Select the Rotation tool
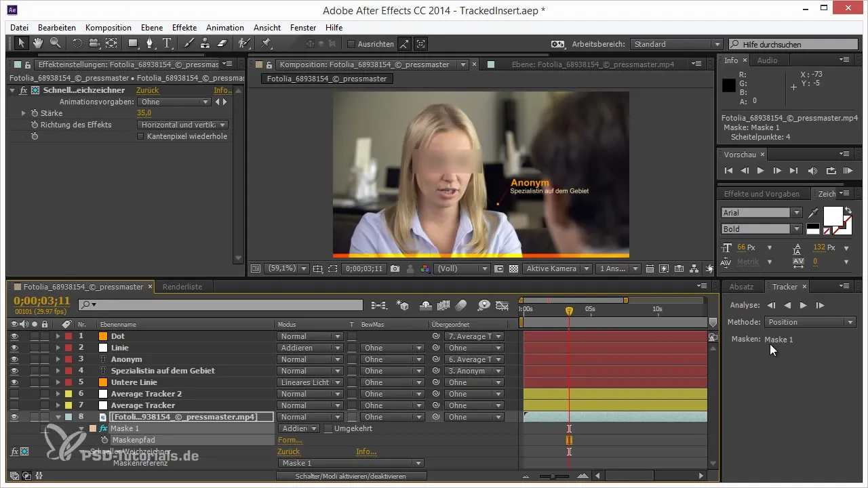The height and width of the screenshot is (488, 868). [77, 43]
